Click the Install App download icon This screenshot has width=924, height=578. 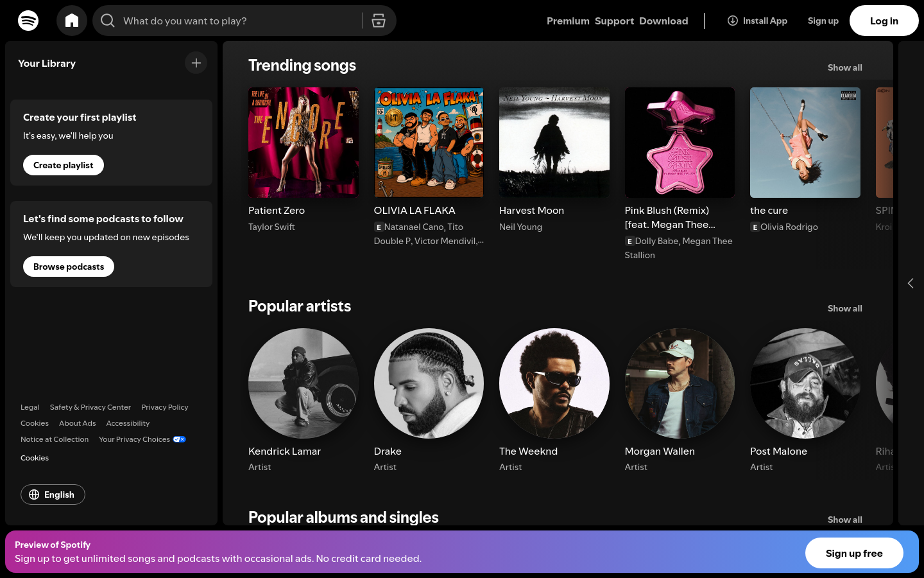click(732, 21)
